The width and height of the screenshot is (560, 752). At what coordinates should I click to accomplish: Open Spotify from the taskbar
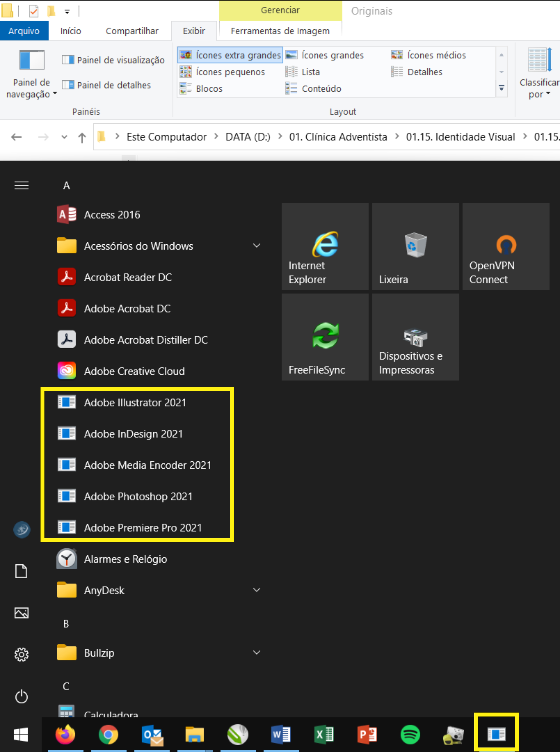[410, 734]
